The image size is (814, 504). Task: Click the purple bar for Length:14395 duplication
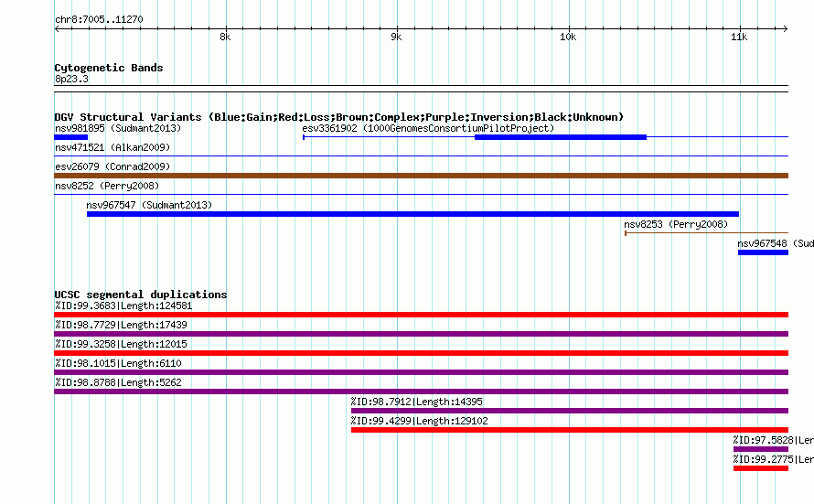tap(570, 411)
